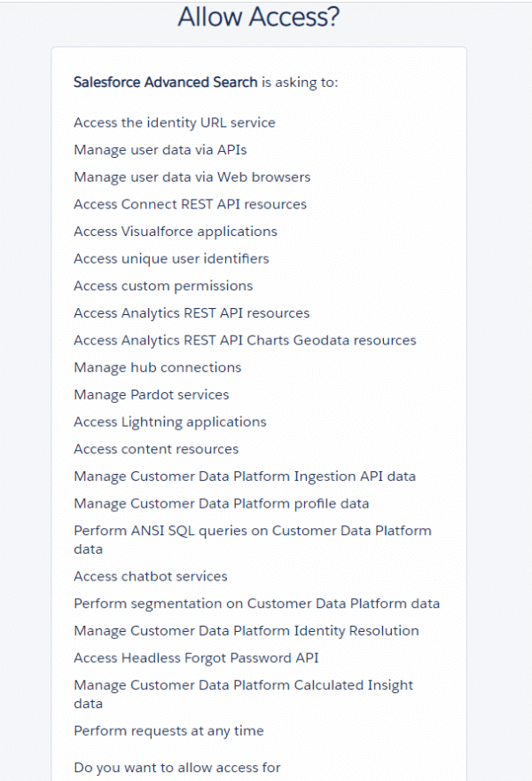
Task: Click 'Manage user data via Web browsers'
Action: (192, 177)
